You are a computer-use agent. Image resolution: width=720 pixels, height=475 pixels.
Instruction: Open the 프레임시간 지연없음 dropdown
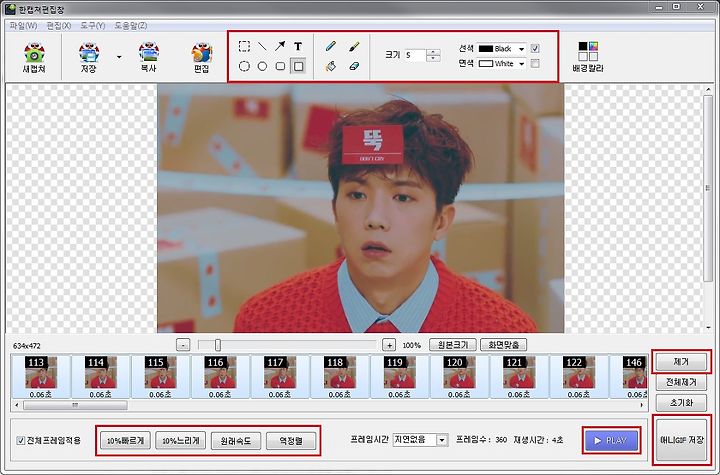(x=421, y=440)
